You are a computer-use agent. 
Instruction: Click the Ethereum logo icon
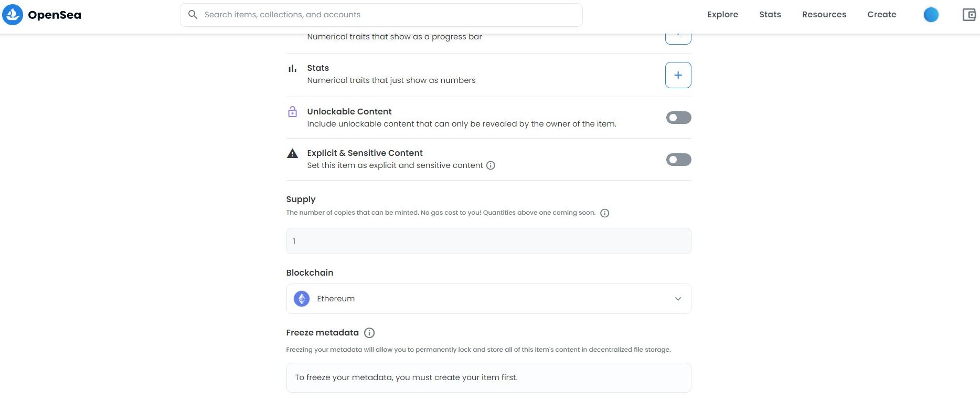tap(302, 299)
